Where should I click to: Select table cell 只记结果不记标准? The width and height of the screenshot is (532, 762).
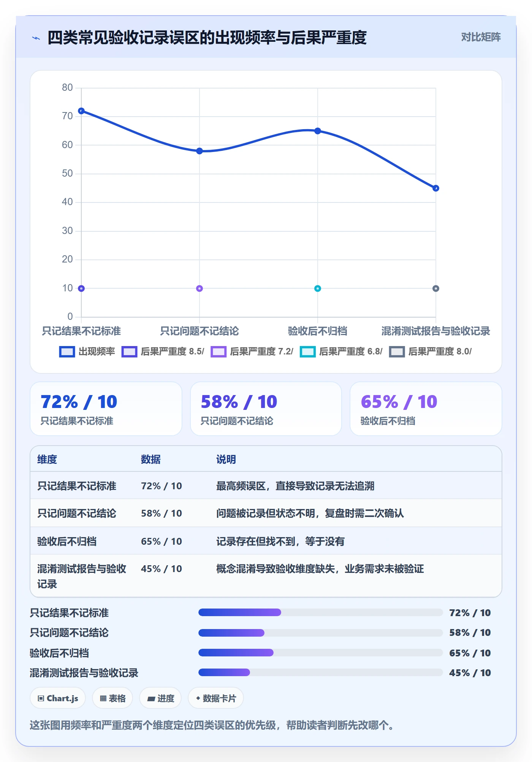[77, 486]
